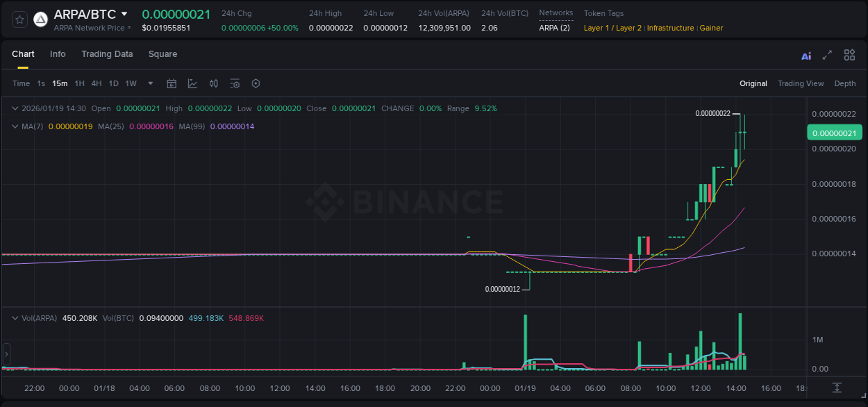Collapse the Vol(ARPA) volume panel

pyautogui.click(x=15, y=317)
